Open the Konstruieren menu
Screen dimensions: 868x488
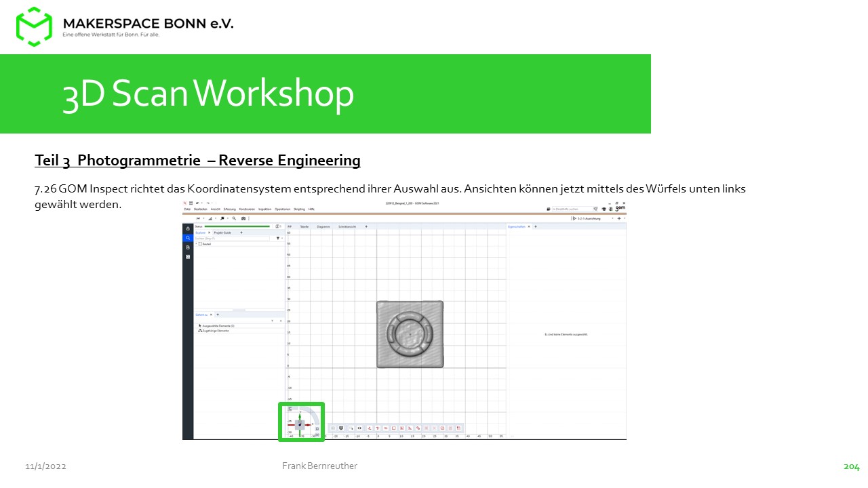[247, 209]
